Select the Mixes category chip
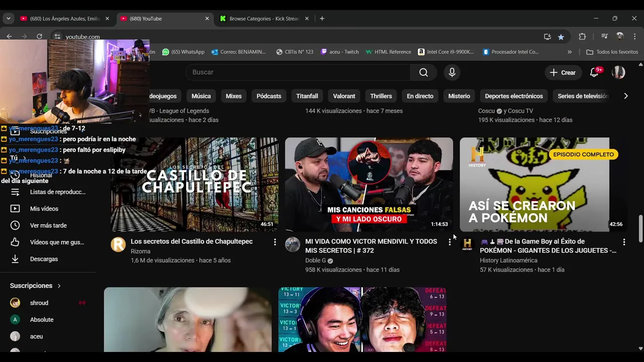 [x=233, y=96]
